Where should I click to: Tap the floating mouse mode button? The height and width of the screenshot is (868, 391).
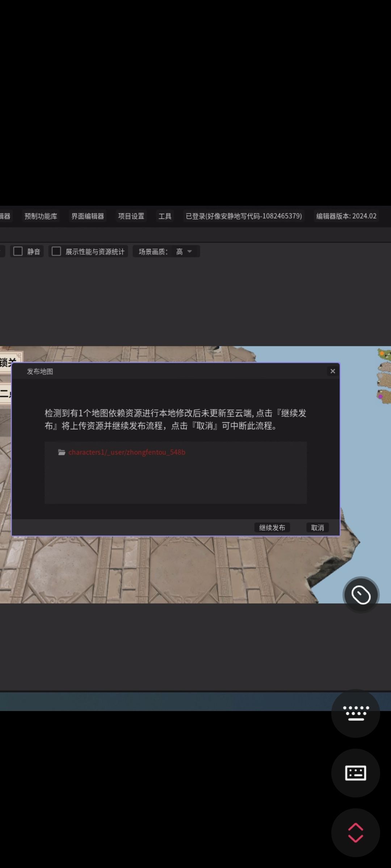pos(361,595)
